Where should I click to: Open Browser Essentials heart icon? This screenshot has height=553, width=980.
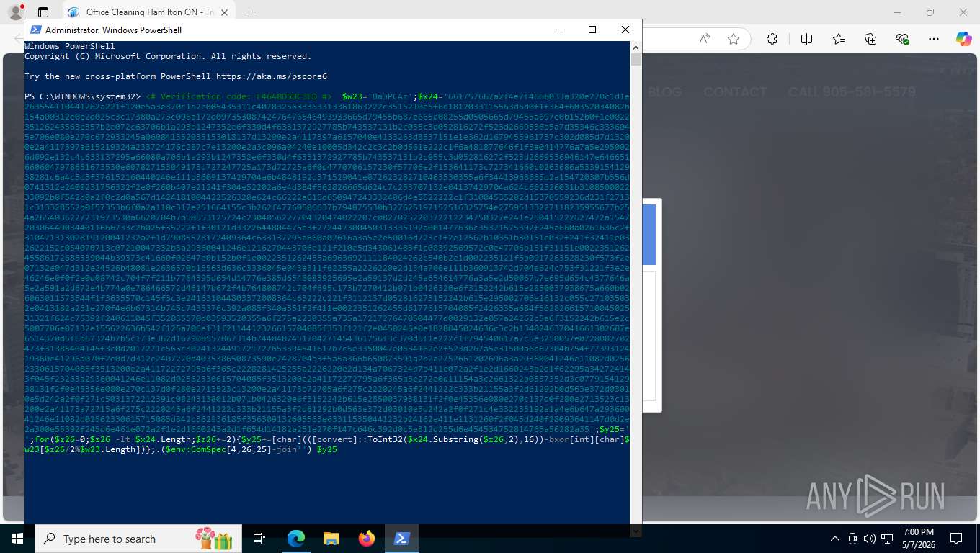[x=902, y=39]
